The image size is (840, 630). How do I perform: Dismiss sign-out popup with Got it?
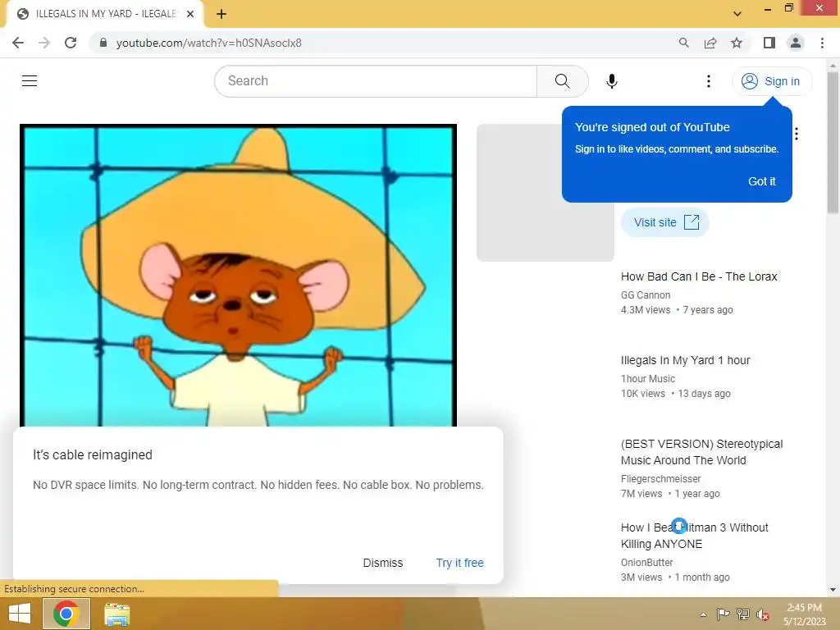point(761,181)
